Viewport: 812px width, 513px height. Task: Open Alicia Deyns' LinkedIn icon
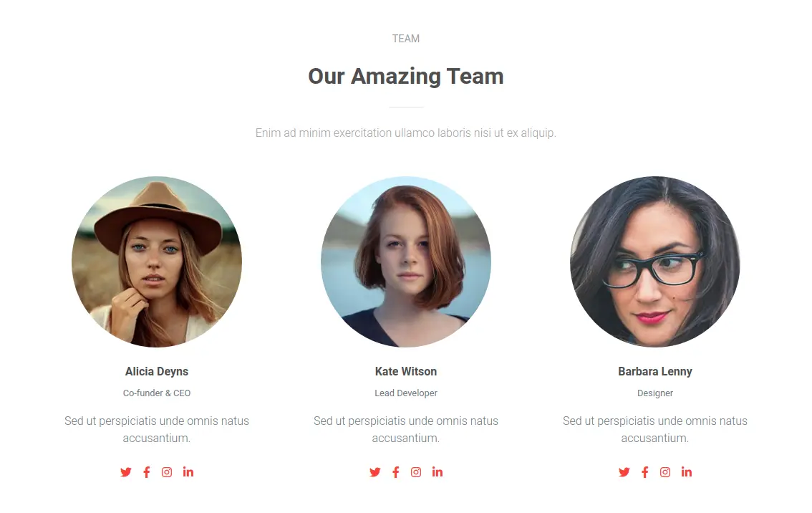(x=188, y=472)
